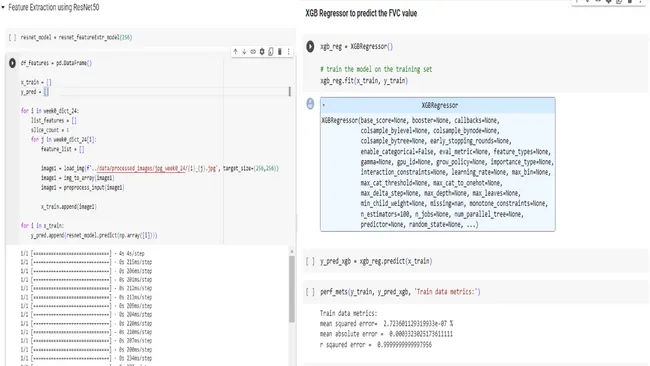Click the progress line '0s 220ms/step'
This screenshot has width=650, height=366.
(86, 323)
